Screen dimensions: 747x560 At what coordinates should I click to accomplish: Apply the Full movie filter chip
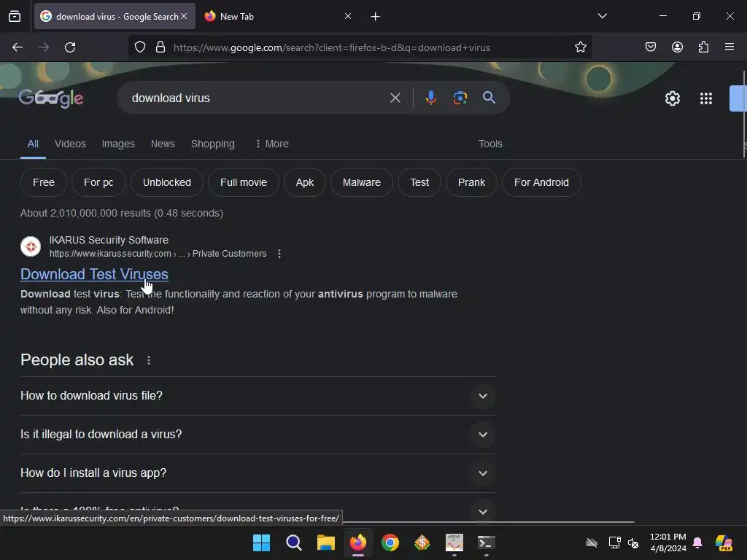[244, 182]
